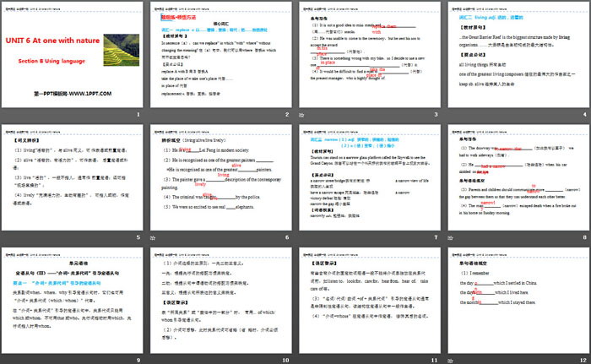Click slide number label 9
The height and width of the screenshot is (364, 591).
(138, 361)
